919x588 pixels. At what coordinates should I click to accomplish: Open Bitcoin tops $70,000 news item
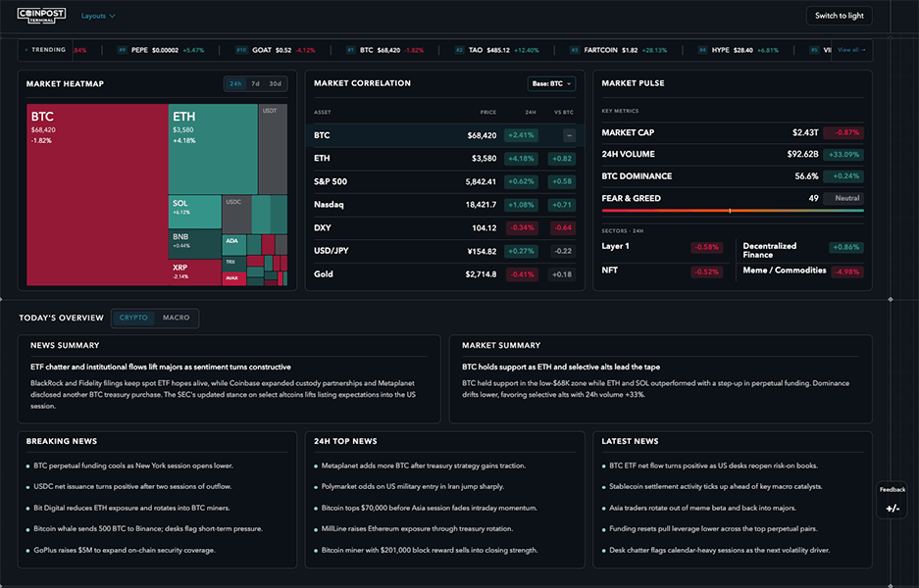429,508
